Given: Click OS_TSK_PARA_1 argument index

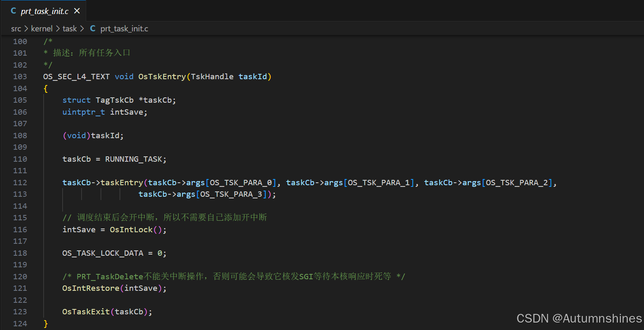Looking at the screenshot, I should click(379, 182).
